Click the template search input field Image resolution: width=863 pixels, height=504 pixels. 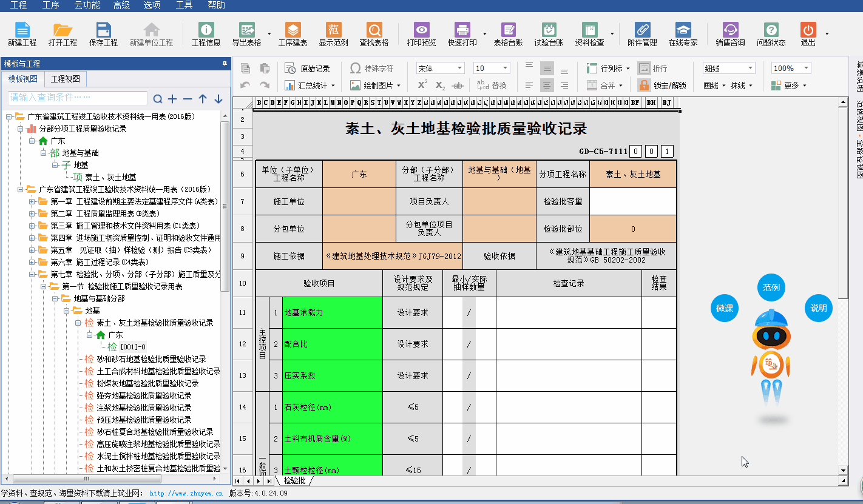78,98
